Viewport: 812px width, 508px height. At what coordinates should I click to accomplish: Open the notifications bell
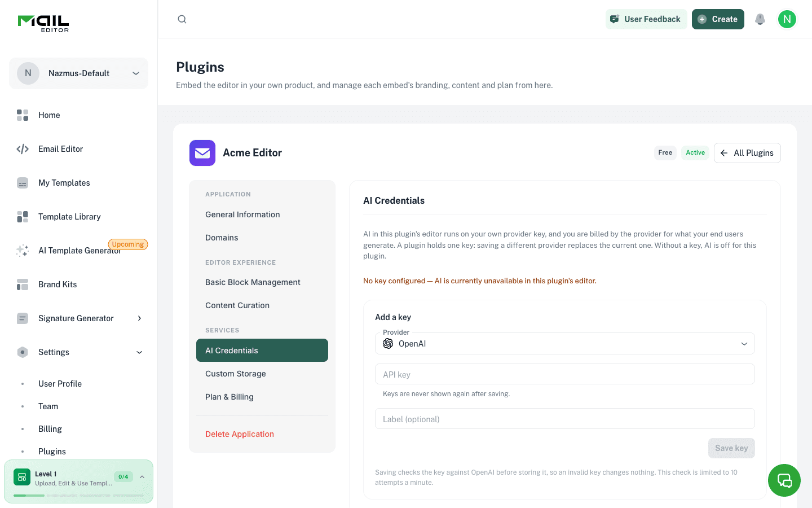point(760,19)
